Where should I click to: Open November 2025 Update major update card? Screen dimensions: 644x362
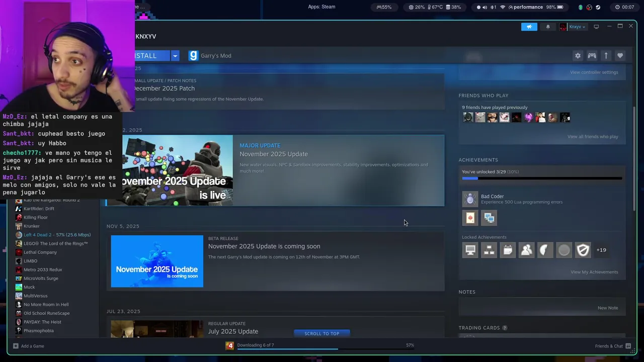point(275,170)
